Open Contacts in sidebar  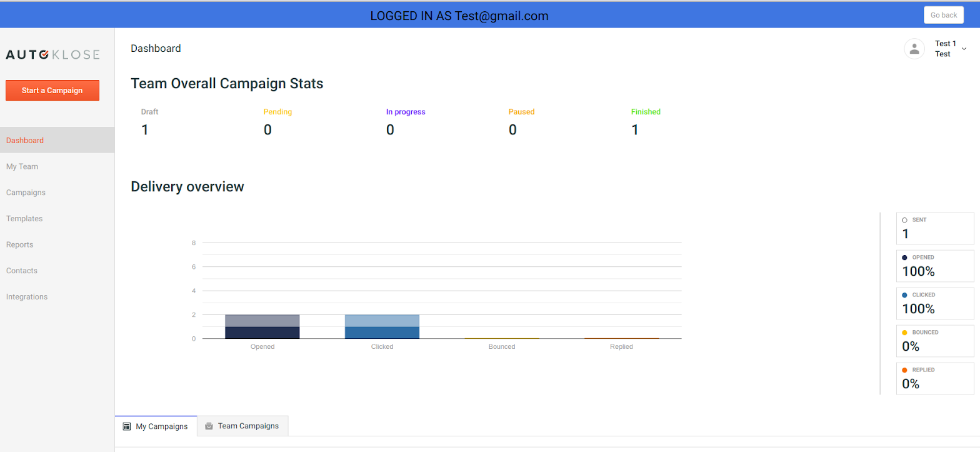[x=57, y=271]
